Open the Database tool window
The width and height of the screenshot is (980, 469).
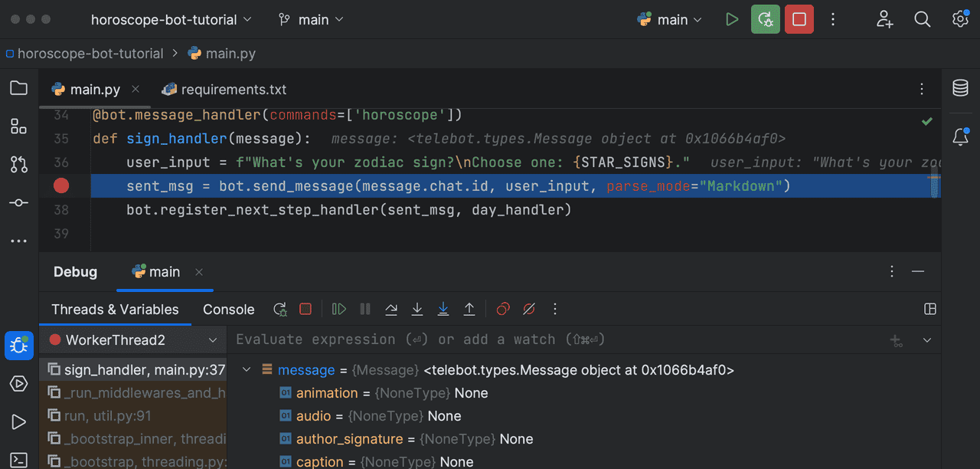tap(960, 88)
